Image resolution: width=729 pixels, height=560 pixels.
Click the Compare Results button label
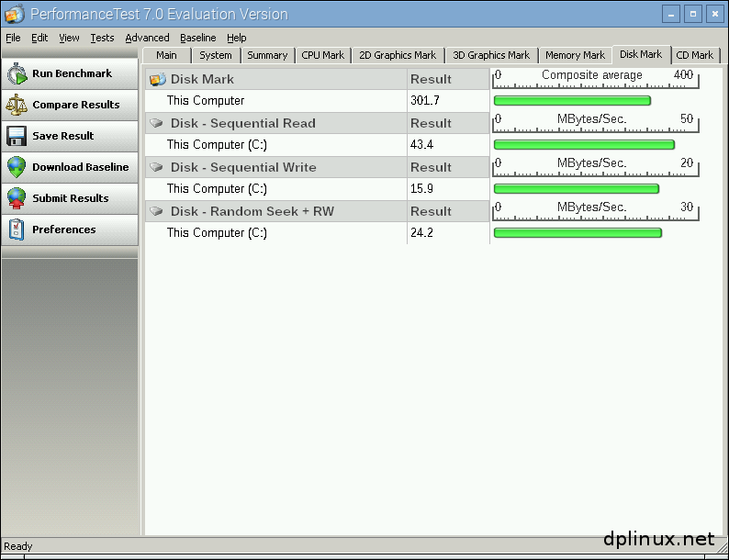tap(76, 105)
